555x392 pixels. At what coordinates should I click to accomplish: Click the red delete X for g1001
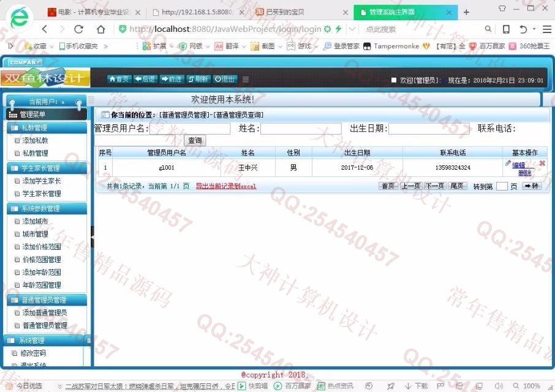pos(542,163)
